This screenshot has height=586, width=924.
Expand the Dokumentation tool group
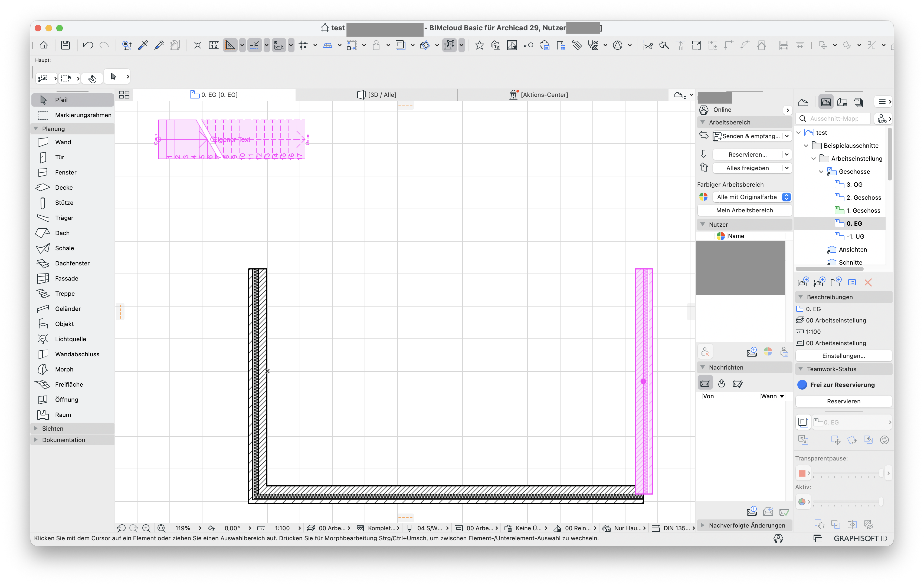coord(36,440)
